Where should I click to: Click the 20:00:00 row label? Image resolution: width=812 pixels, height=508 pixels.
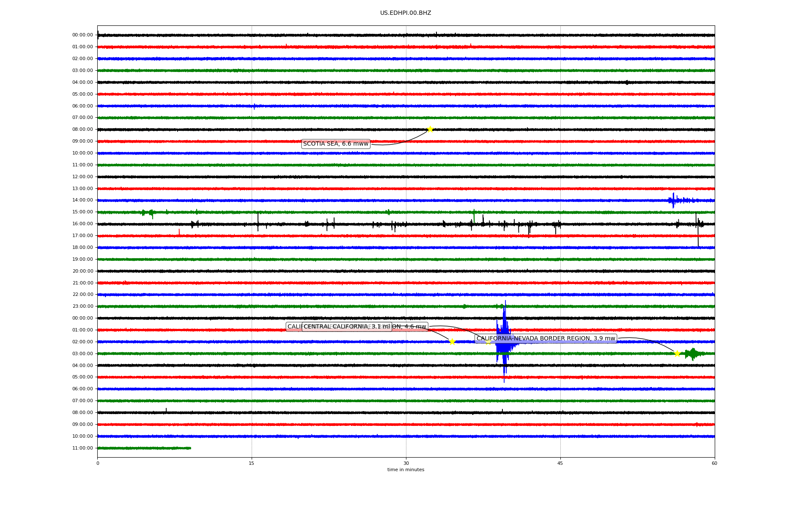tap(82, 271)
